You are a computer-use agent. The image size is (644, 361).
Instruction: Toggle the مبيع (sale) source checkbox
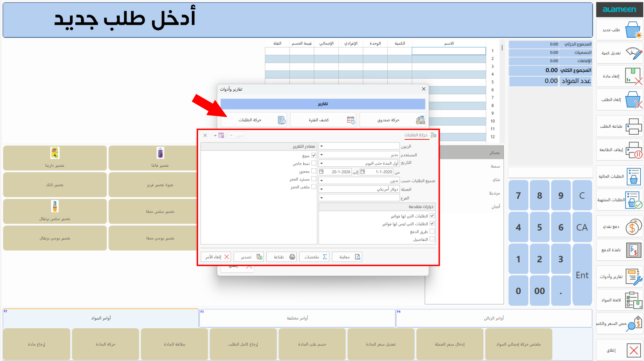tap(313, 156)
